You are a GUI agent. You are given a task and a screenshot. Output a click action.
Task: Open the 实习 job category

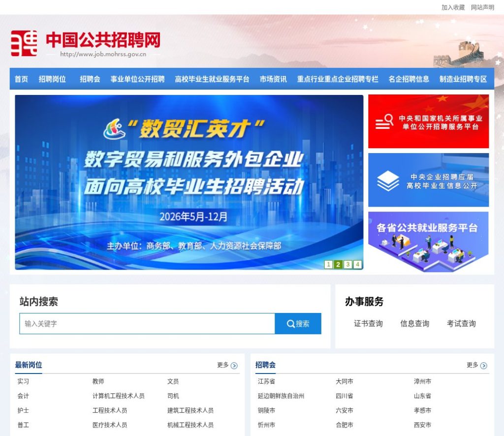[23, 381]
